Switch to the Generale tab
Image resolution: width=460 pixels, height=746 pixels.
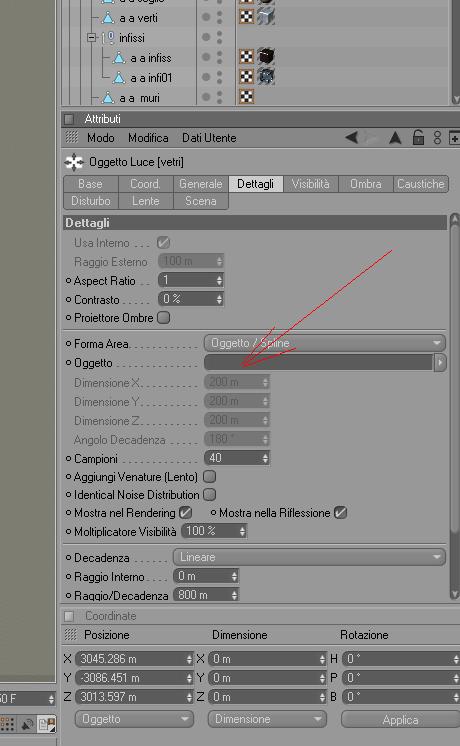(x=201, y=184)
